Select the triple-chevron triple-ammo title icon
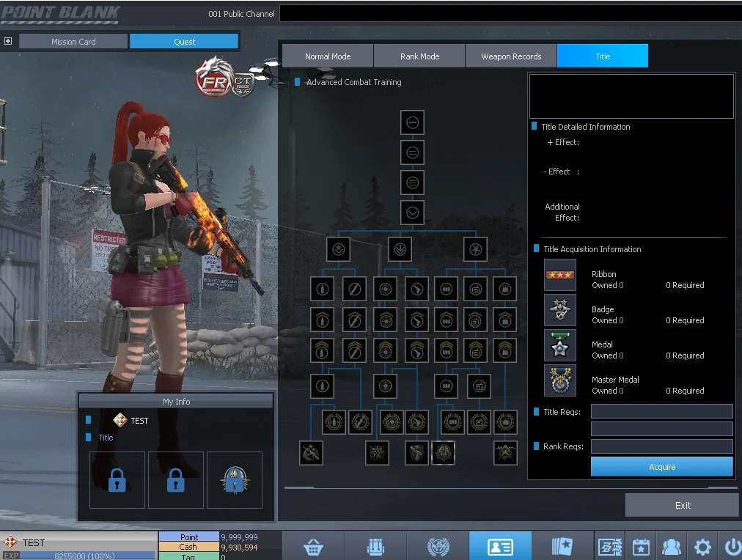This screenshot has height=560, width=742. tap(447, 350)
